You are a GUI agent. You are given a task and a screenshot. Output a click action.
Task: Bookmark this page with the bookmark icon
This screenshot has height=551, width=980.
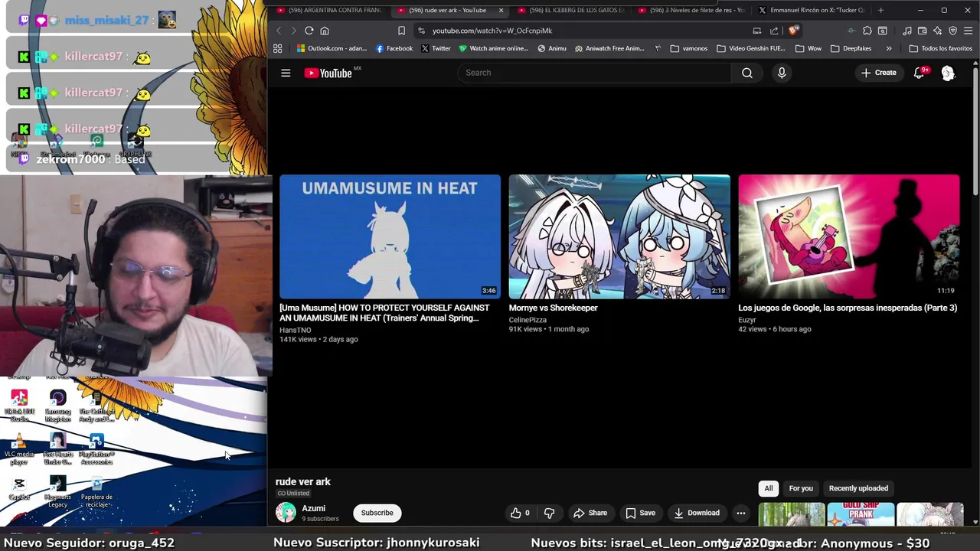pos(401,31)
